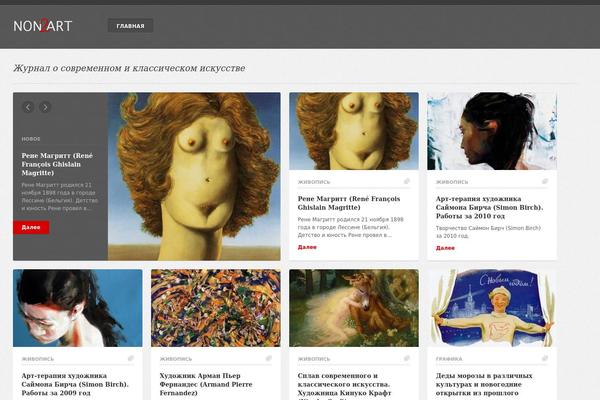Open the ГЛАВНАЯ menu item

click(130, 26)
